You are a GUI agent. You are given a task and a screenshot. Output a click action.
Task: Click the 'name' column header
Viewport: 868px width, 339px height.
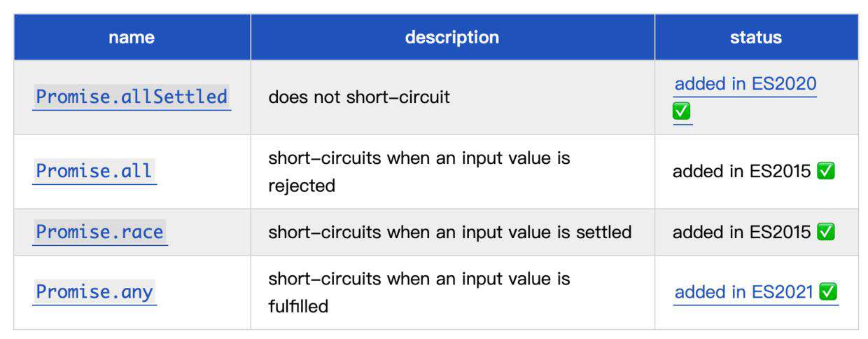coord(132,37)
